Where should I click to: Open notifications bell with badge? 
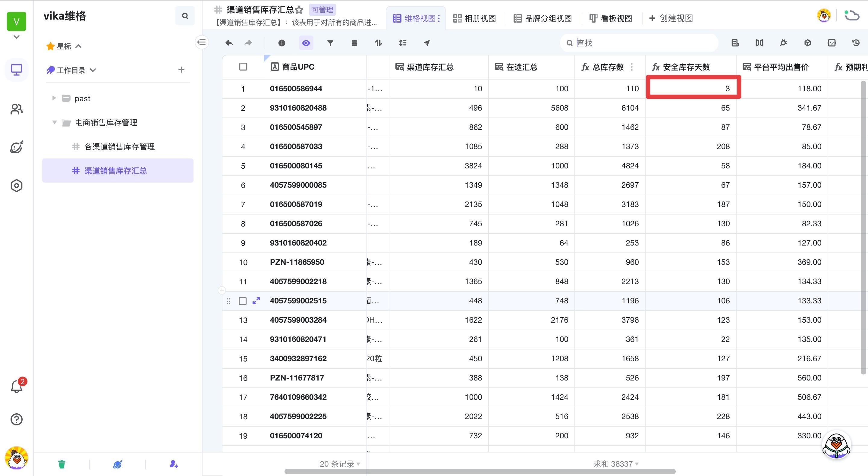(17, 386)
